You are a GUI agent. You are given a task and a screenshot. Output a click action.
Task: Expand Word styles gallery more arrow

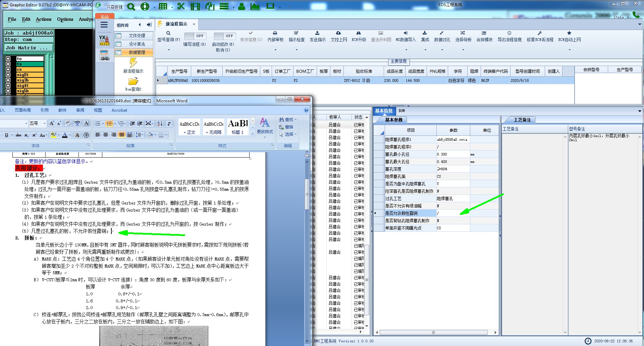[253, 133]
